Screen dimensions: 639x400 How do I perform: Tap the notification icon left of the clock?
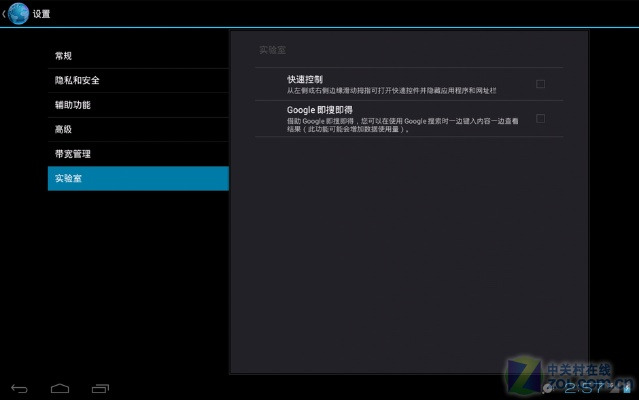coord(548,387)
